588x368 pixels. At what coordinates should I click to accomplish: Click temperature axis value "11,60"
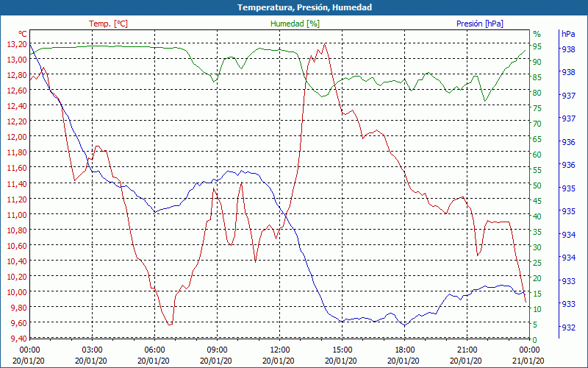17,168
